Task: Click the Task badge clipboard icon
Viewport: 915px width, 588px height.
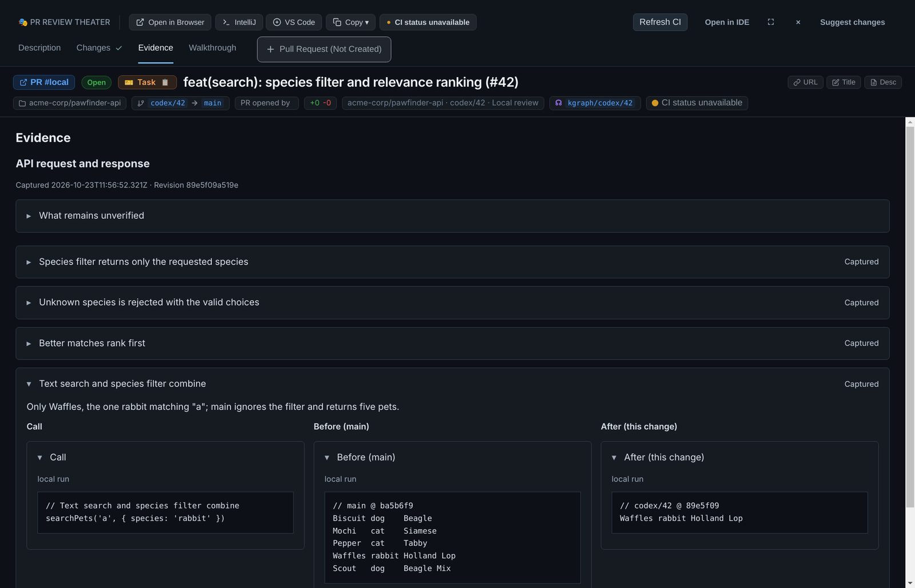Action: (165, 82)
